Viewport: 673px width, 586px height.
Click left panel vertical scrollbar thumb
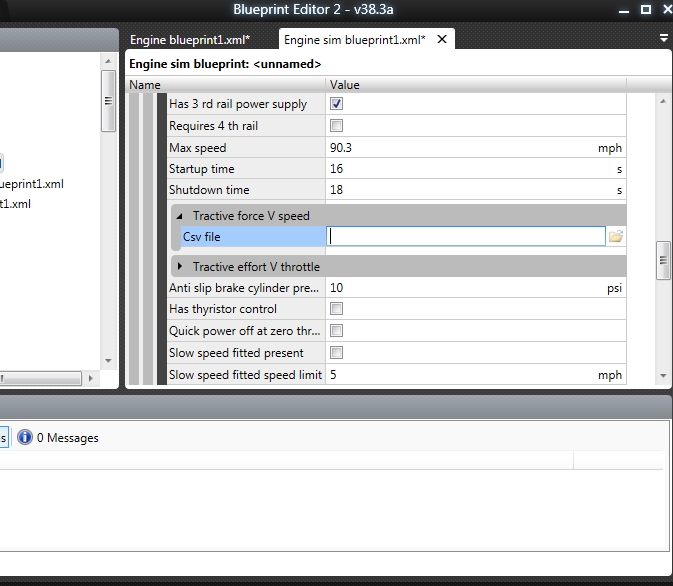click(108, 101)
